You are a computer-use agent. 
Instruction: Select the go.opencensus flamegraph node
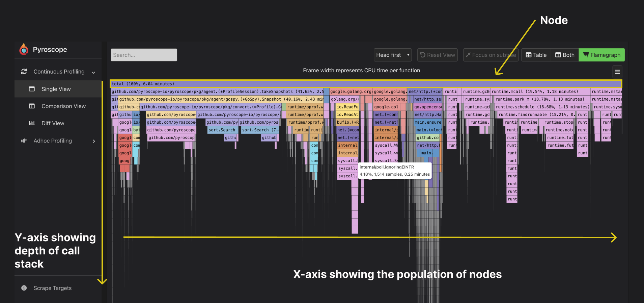[x=427, y=107]
